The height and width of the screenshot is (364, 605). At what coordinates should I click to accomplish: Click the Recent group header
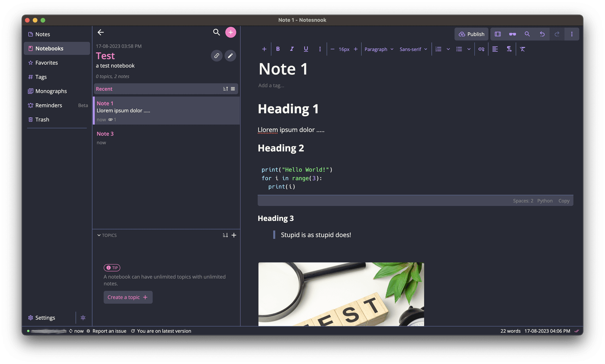click(x=166, y=89)
